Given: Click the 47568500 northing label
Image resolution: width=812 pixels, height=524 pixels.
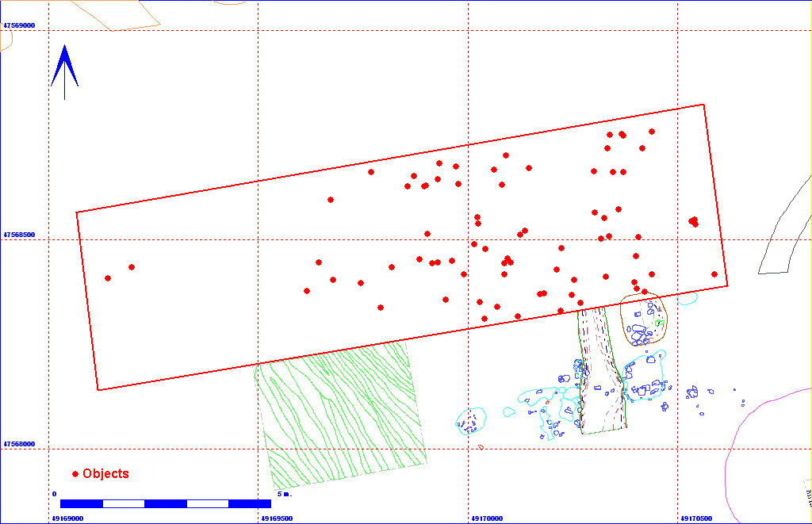Looking at the screenshot, I should [19, 235].
